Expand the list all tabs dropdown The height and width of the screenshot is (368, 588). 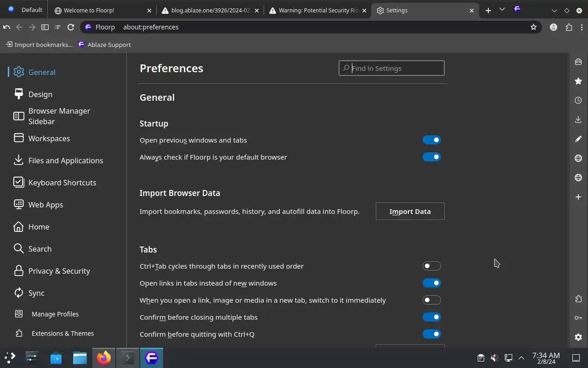(x=502, y=10)
